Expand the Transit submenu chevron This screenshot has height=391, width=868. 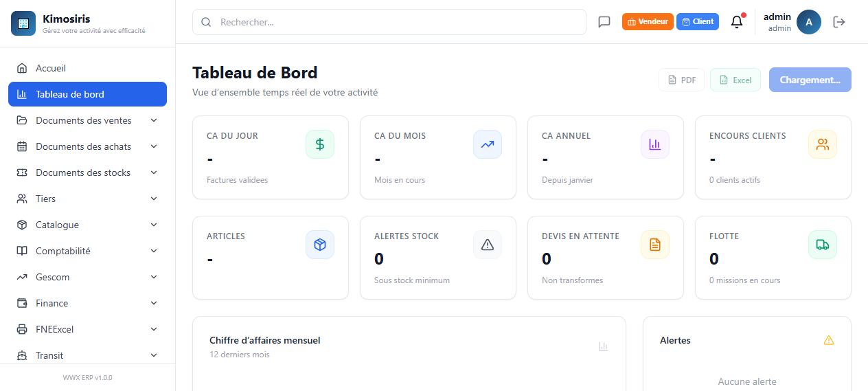point(154,355)
